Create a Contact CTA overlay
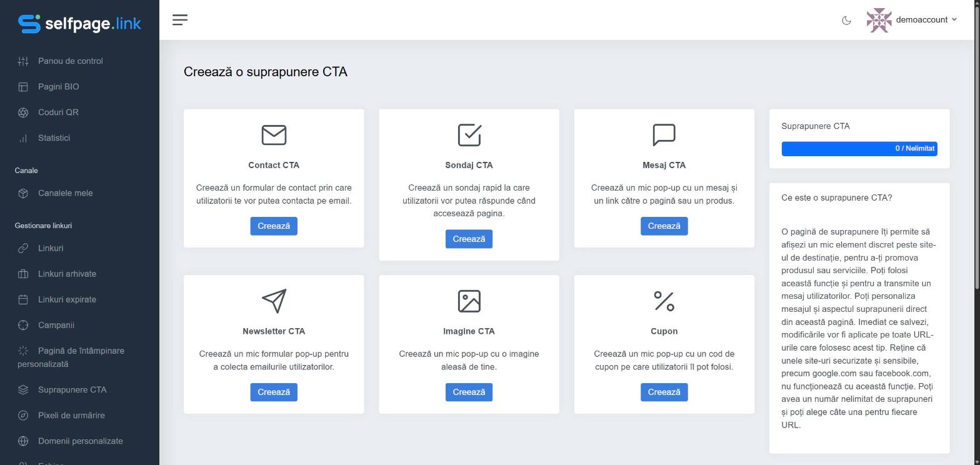This screenshot has height=465, width=980. tap(274, 226)
